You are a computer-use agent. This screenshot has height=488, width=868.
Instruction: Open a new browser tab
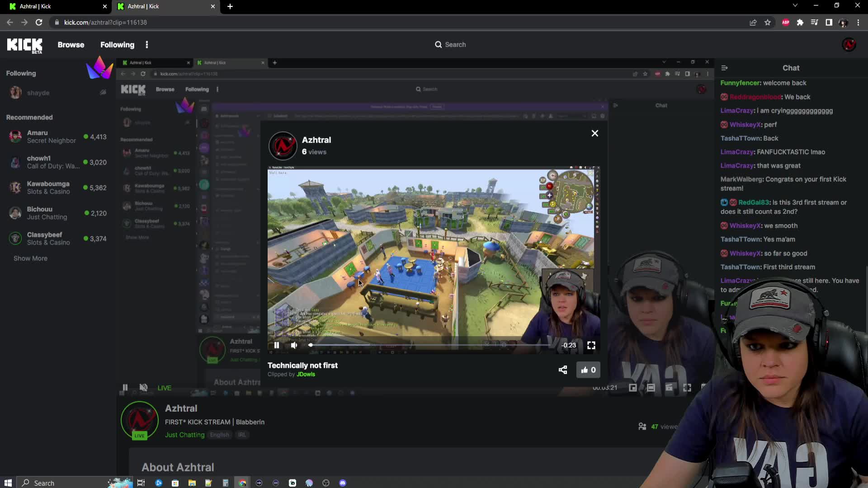click(230, 6)
